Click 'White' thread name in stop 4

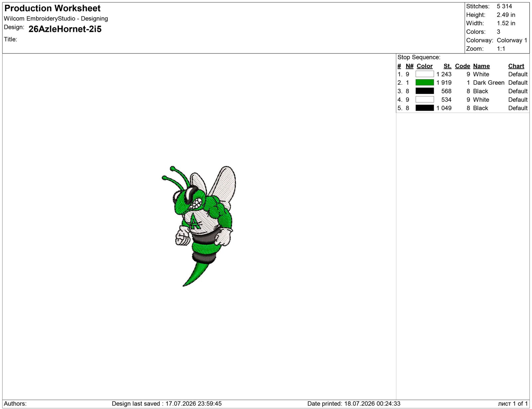[x=481, y=100]
